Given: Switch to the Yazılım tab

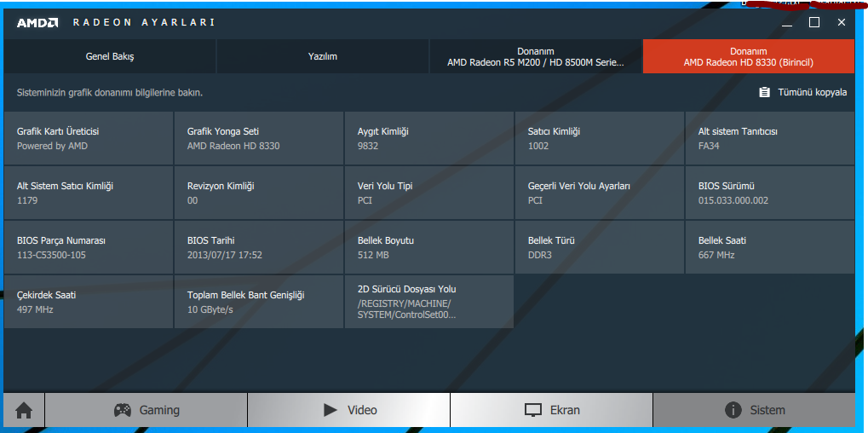Looking at the screenshot, I should coord(323,56).
